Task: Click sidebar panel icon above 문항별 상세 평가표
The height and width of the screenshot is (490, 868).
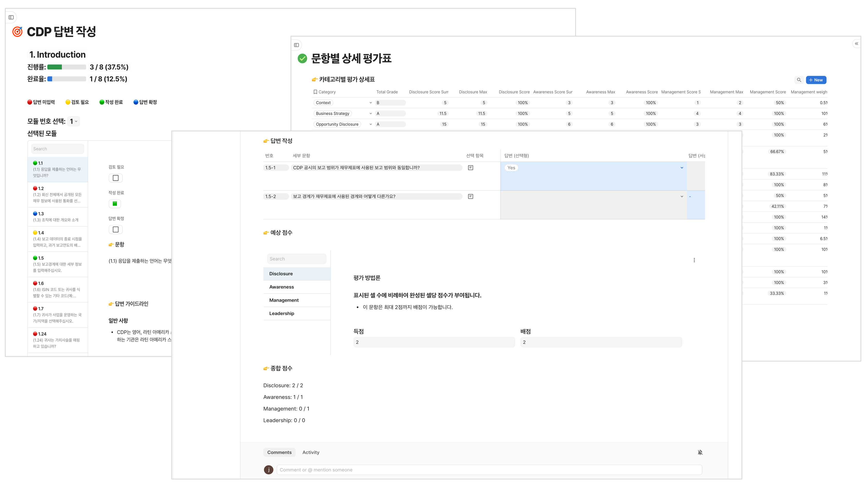Action: [296, 45]
